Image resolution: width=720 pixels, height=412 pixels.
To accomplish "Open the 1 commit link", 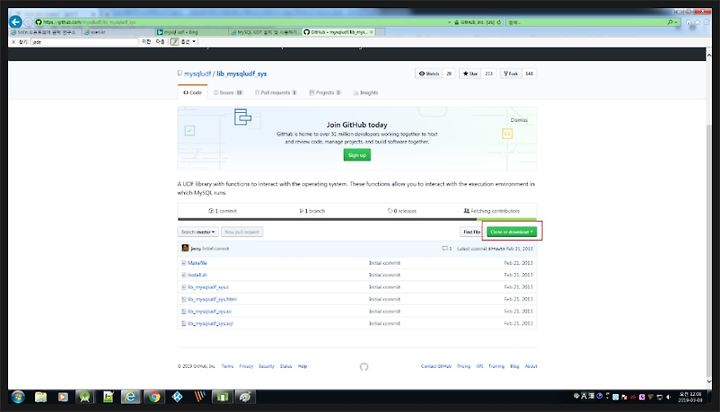I will click(x=223, y=211).
